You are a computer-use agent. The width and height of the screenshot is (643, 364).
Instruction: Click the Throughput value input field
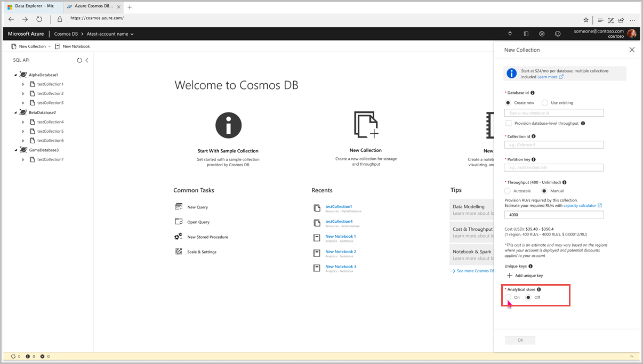coord(554,215)
